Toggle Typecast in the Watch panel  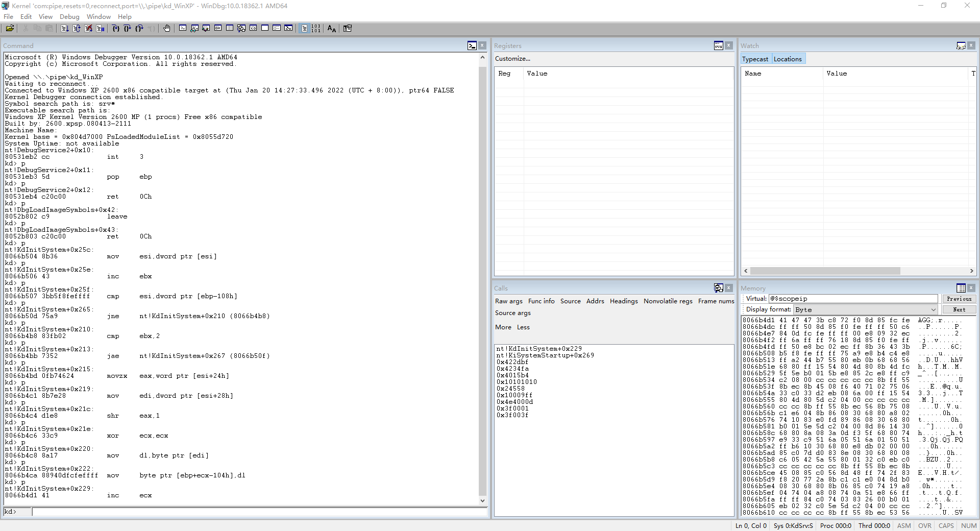[x=755, y=59]
